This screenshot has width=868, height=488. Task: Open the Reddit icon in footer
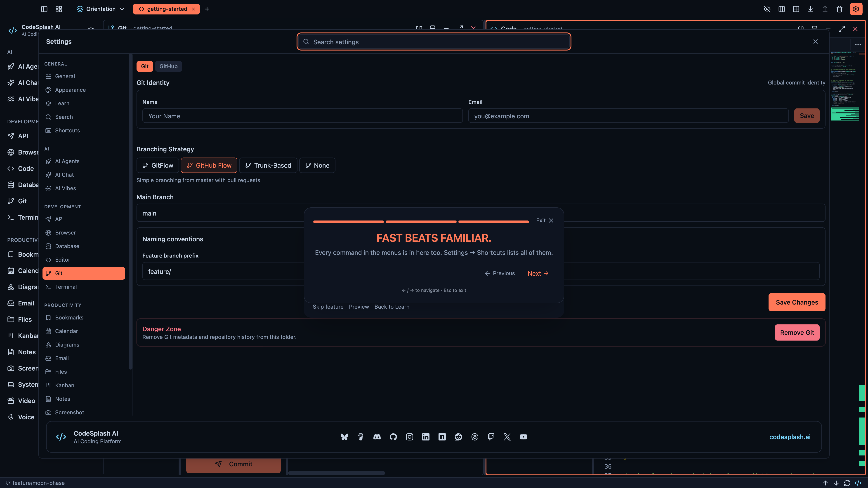point(458,437)
